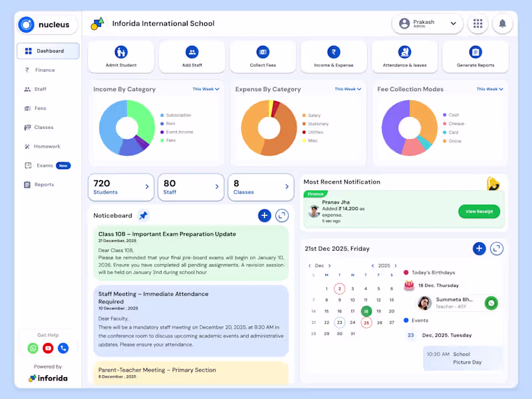Toggle Fees legend in Income chart
The width and height of the screenshot is (532, 399).
click(168, 140)
